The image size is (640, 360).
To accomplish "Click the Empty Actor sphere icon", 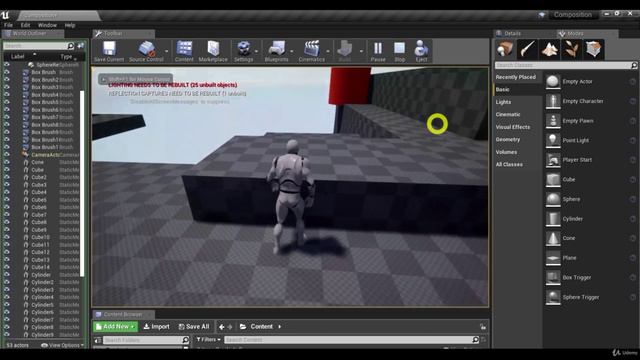I will (553, 82).
